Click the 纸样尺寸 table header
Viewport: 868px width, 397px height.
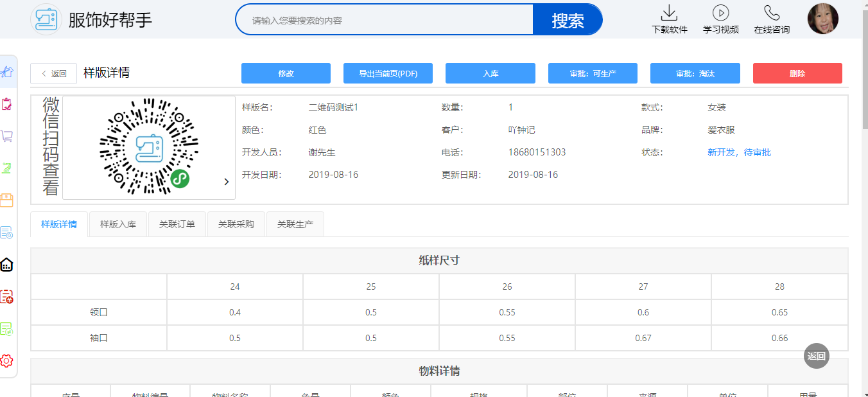click(439, 261)
